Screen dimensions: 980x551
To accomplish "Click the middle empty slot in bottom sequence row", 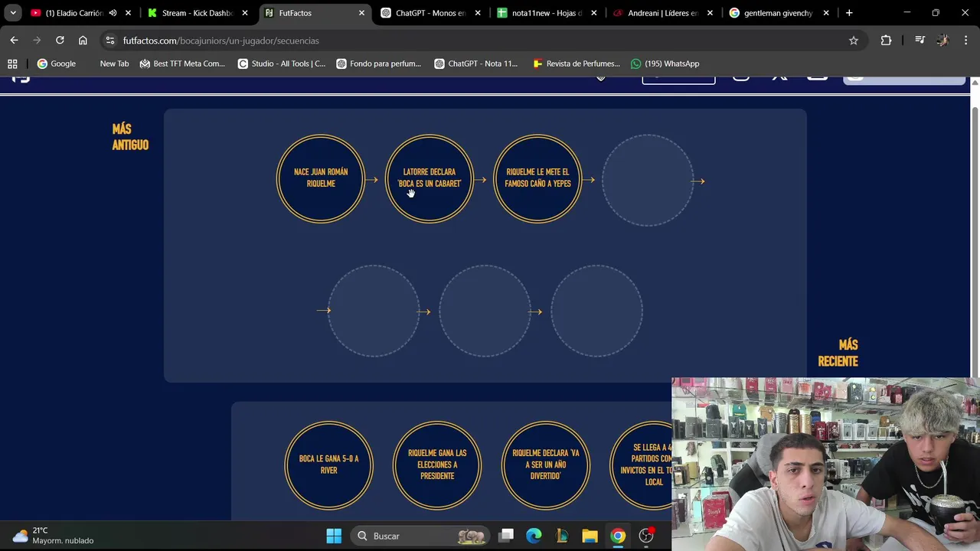I will point(485,311).
